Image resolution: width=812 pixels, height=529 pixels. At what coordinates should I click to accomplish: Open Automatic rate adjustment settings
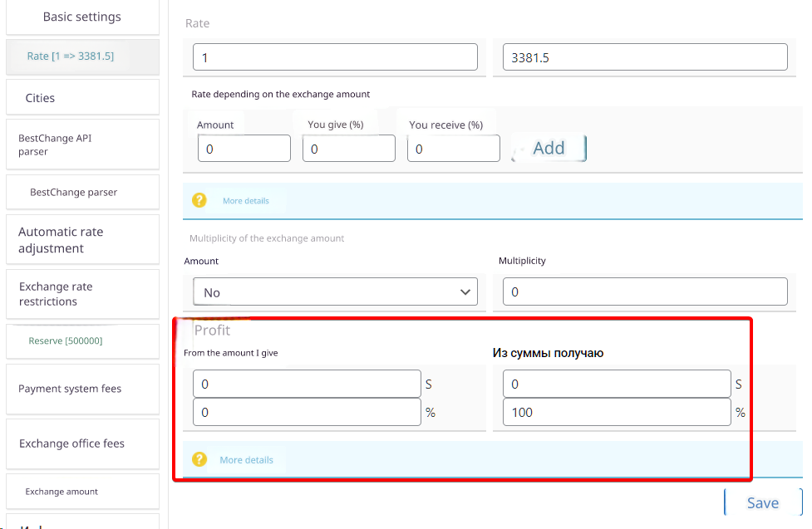81,240
